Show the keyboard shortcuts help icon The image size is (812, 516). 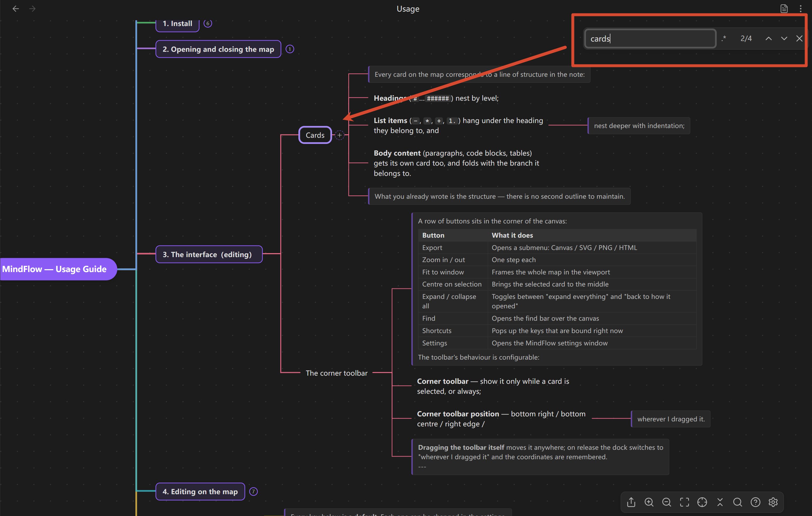coord(755,502)
